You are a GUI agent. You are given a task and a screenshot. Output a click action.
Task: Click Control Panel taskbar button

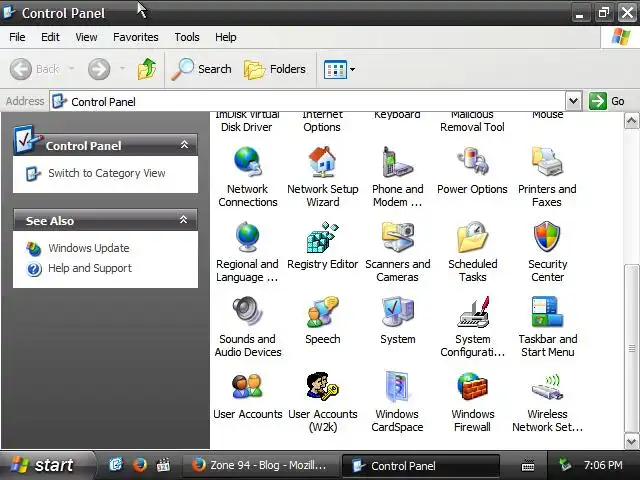421,466
